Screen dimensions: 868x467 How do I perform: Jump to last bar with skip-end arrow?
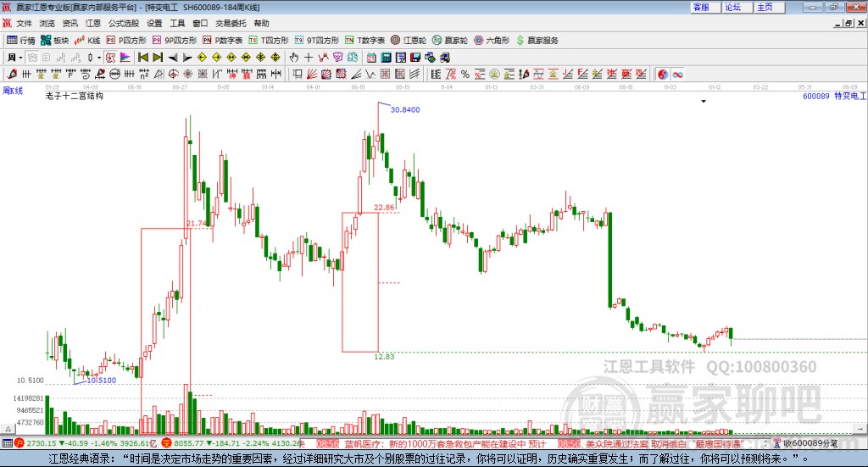(x=158, y=58)
